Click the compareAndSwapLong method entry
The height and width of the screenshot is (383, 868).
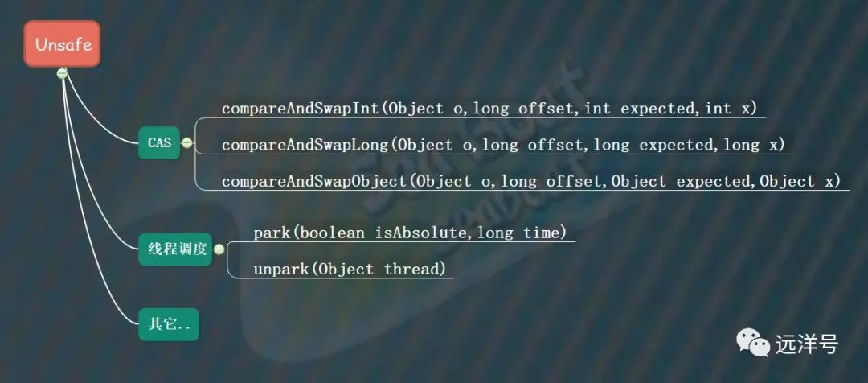tap(503, 145)
